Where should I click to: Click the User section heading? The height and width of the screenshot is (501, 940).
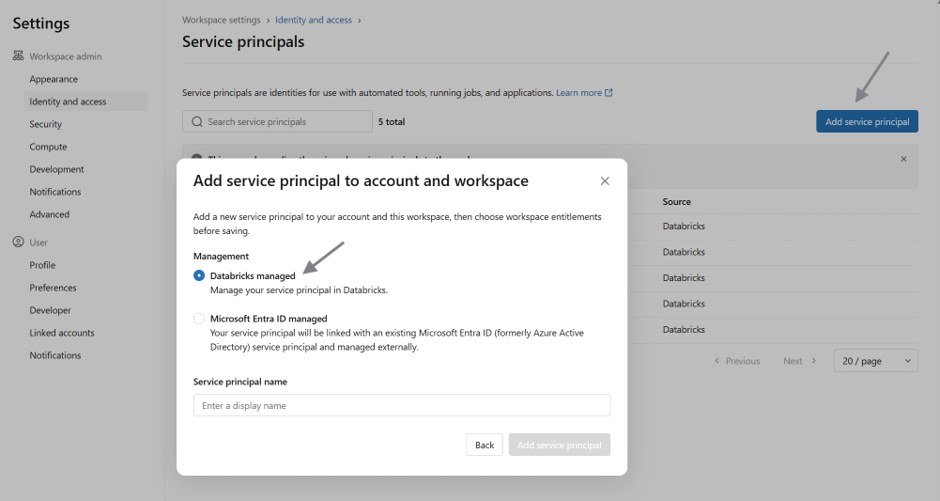[38, 242]
